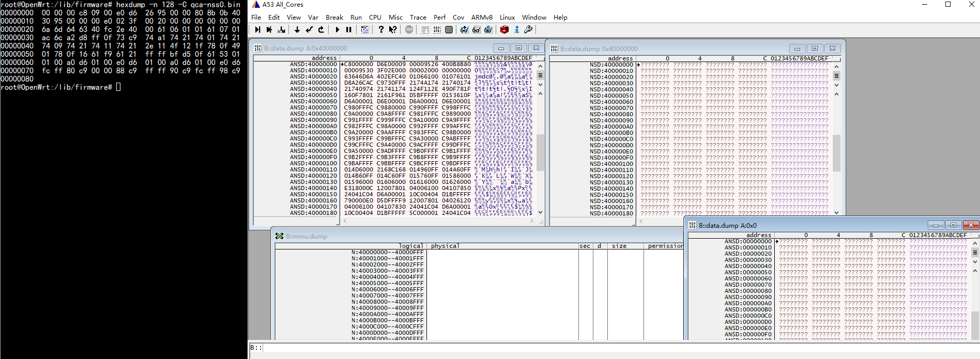Open the Linux menu
Image resolution: width=980 pixels, height=359 pixels.
click(x=508, y=17)
